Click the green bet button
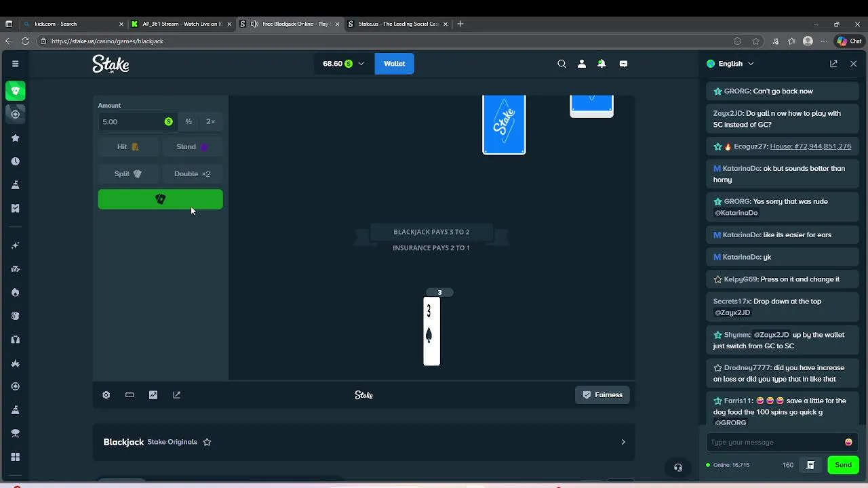The width and height of the screenshot is (868, 488). click(160, 199)
